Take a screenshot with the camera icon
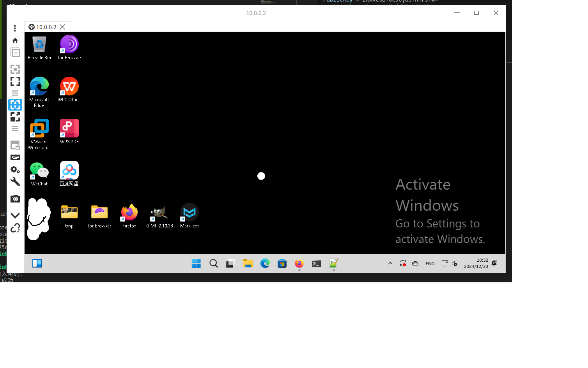This screenshot has width=588, height=368. [x=15, y=199]
